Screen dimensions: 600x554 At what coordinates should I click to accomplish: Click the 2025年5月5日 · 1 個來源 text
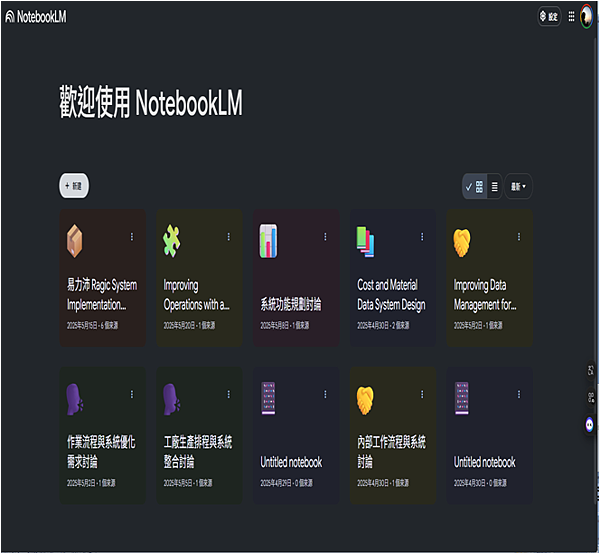(x=188, y=483)
